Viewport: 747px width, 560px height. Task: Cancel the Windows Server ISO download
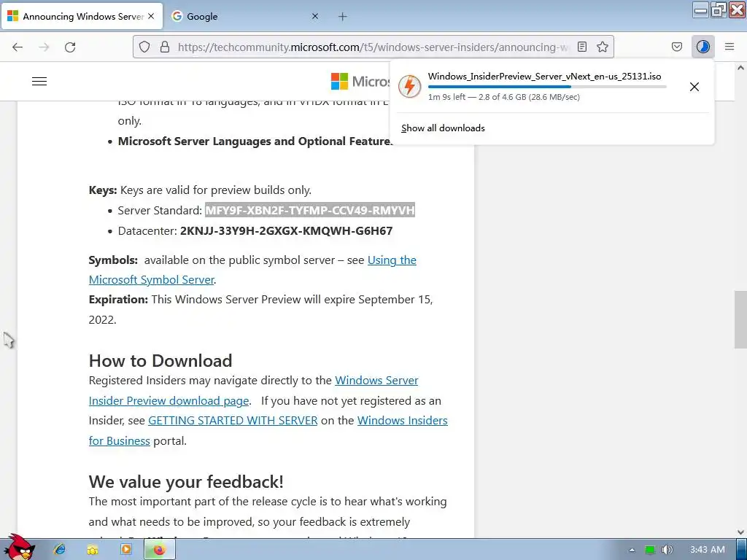click(x=694, y=87)
